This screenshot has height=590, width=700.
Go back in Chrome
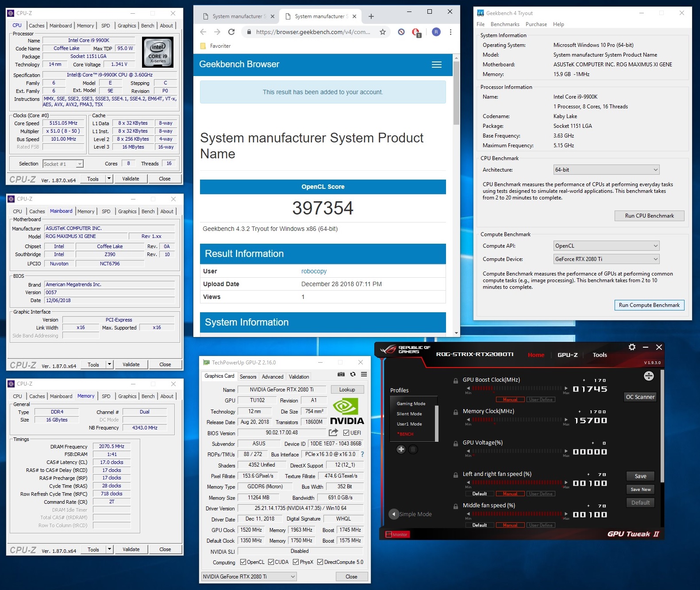click(203, 32)
